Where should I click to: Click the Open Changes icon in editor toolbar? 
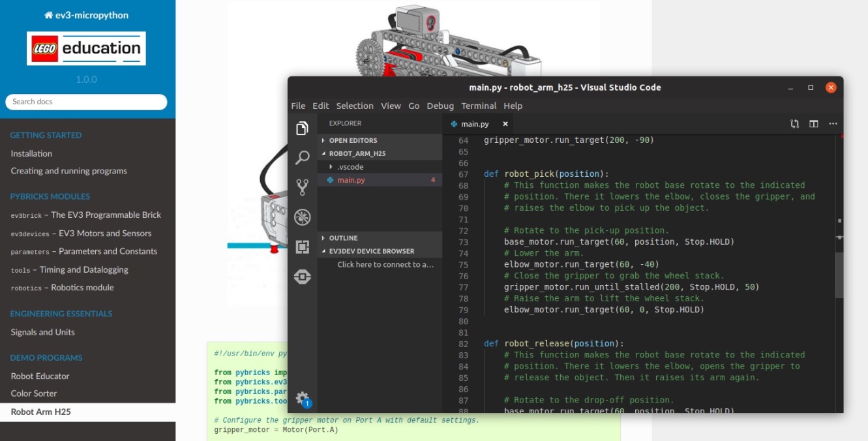point(794,123)
